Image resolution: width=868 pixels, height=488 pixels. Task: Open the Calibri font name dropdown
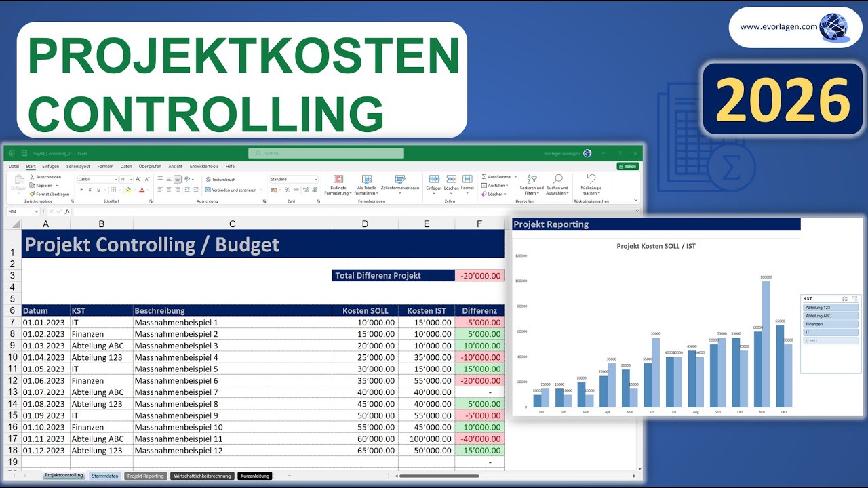click(x=115, y=180)
